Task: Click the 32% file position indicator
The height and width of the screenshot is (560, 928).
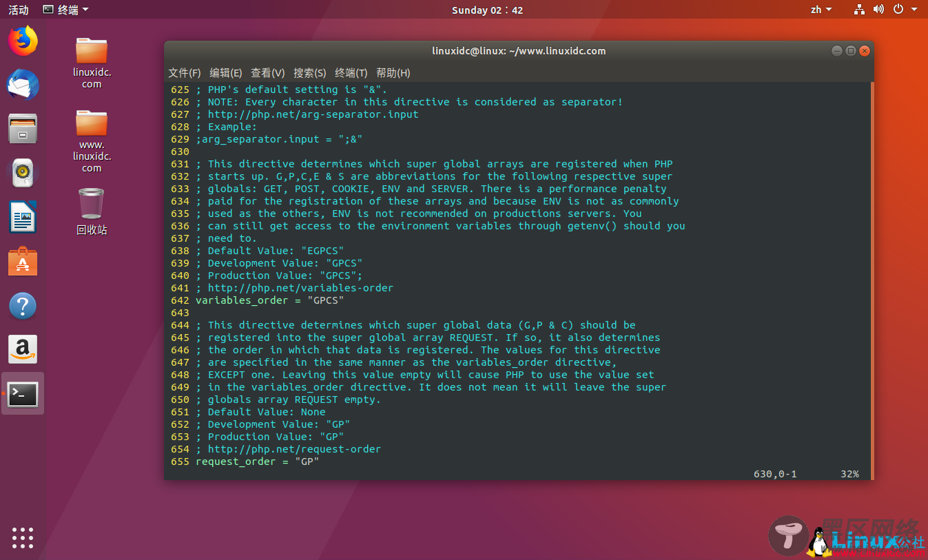Action: (849, 474)
